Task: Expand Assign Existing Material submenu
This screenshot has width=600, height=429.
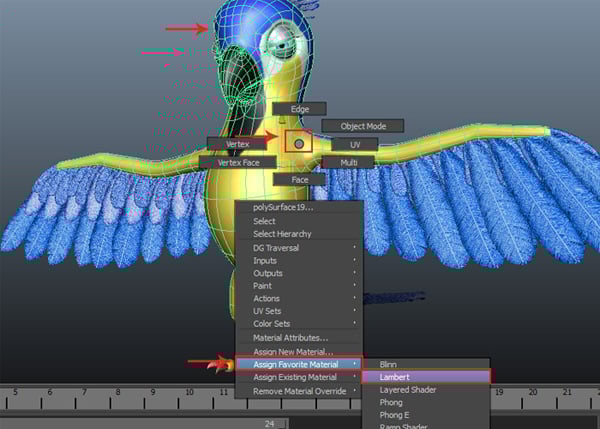Action: pyautogui.click(x=297, y=377)
